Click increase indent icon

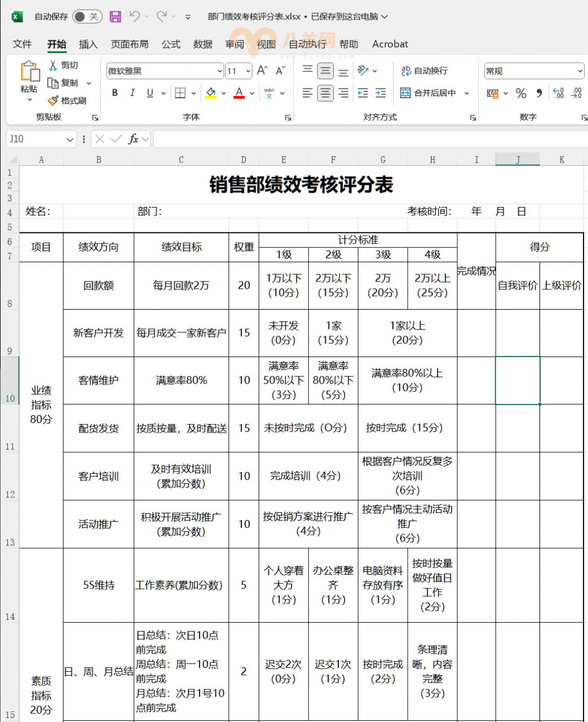click(381, 93)
